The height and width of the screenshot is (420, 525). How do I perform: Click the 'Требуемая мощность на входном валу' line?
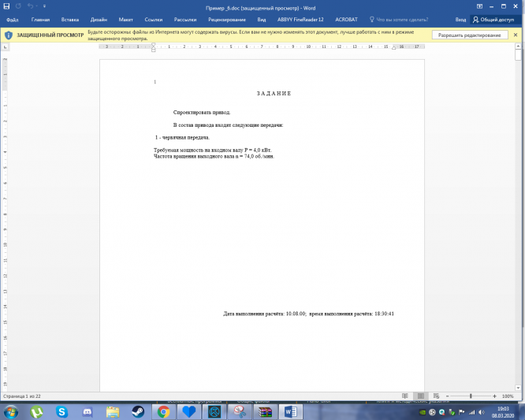click(x=212, y=150)
